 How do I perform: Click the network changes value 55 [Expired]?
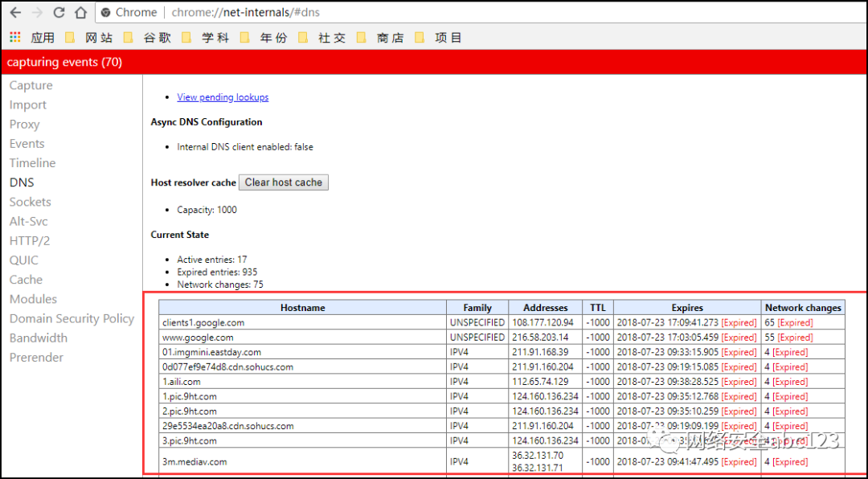(788, 338)
